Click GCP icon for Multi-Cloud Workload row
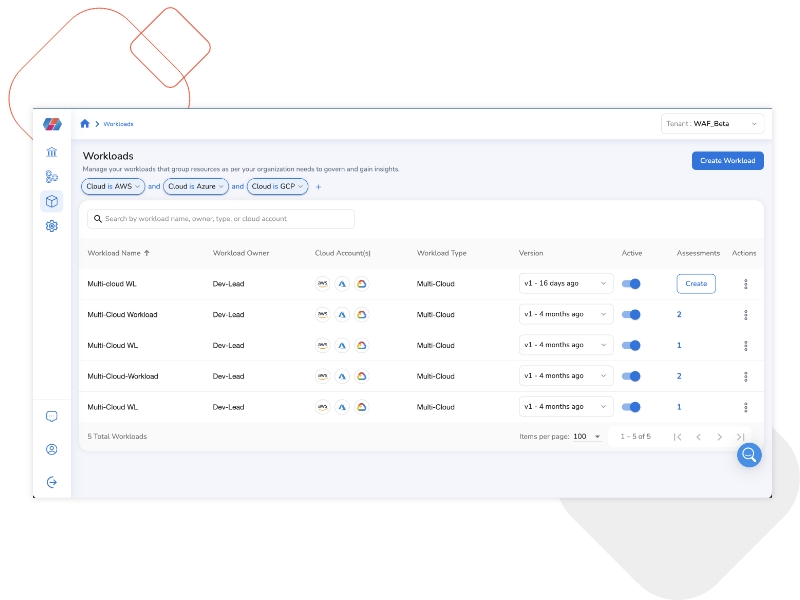The width and height of the screenshot is (800, 600). (x=361, y=315)
